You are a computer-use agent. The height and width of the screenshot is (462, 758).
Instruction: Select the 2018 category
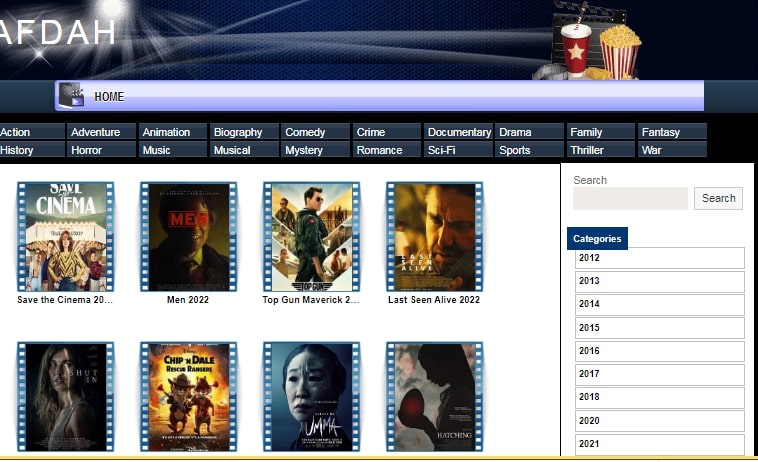660,398
